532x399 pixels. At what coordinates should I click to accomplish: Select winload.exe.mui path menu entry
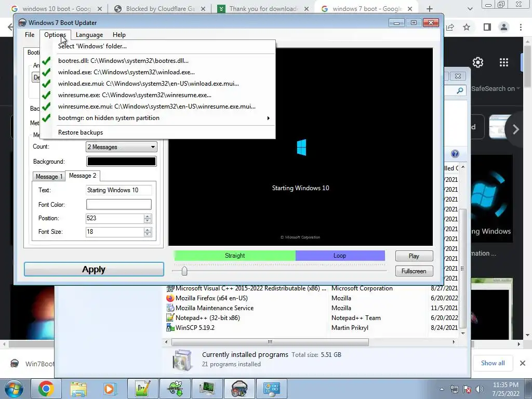pyautogui.click(x=157, y=84)
